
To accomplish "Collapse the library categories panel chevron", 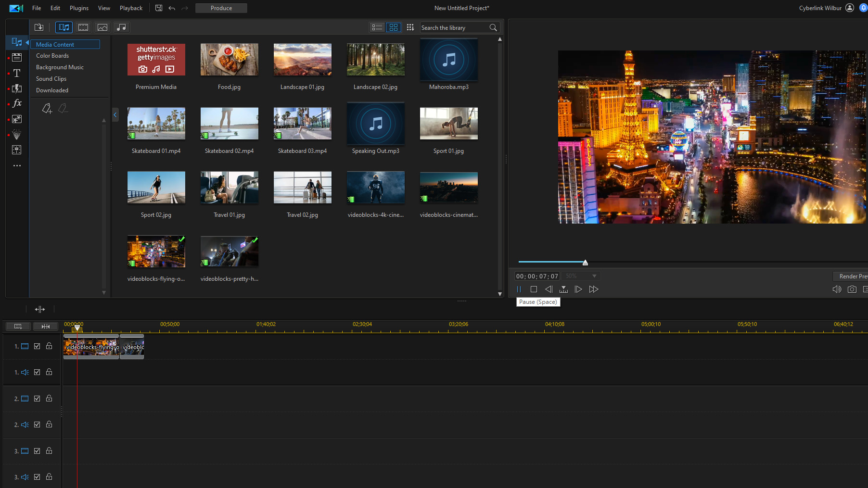I will point(115,115).
